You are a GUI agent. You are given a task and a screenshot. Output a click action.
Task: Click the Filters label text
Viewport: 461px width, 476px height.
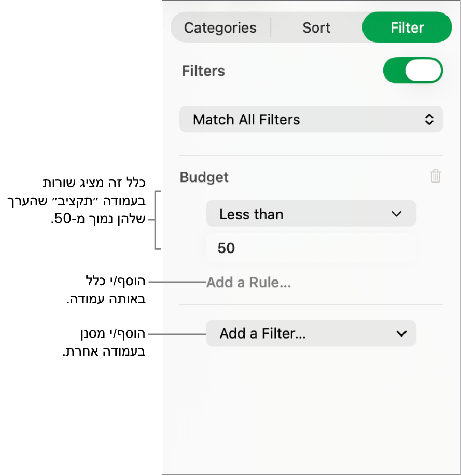(203, 71)
